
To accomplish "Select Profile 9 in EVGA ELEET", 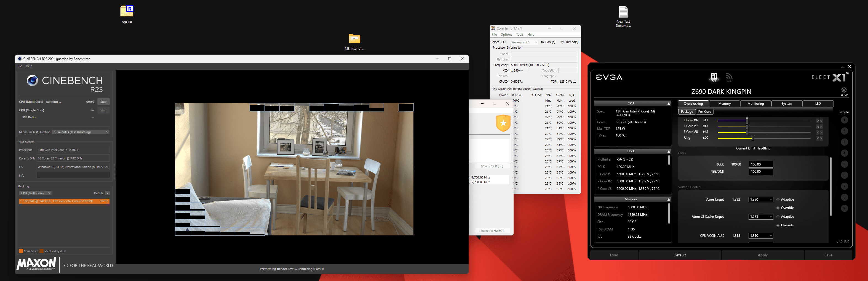I will tap(844, 208).
